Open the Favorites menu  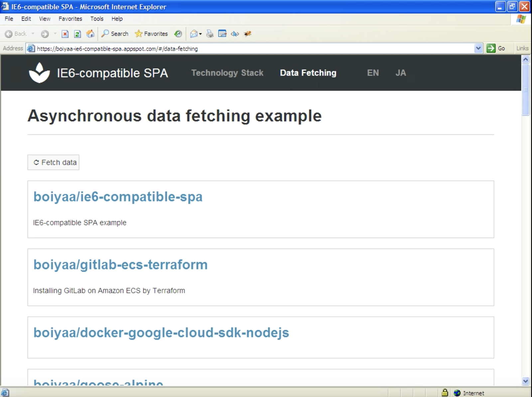tap(70, 19)
